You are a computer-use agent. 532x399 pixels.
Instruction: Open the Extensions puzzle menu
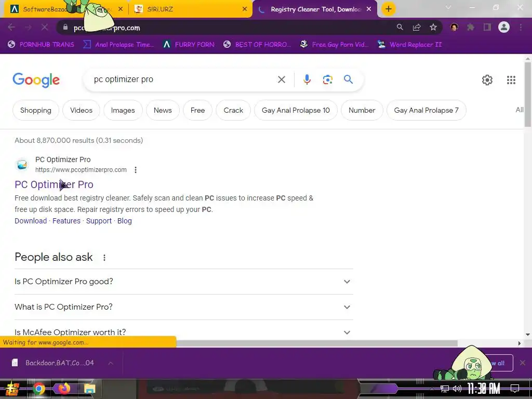[471, 28]
